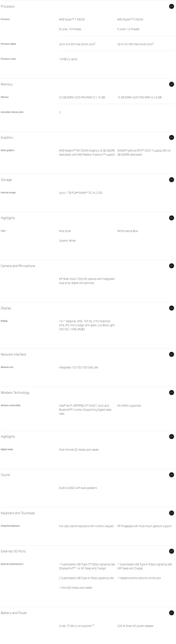This screenshot has height=644, width=176.
Task: Collapse the Processor section using its minus icon
Action: pos(171,7)
